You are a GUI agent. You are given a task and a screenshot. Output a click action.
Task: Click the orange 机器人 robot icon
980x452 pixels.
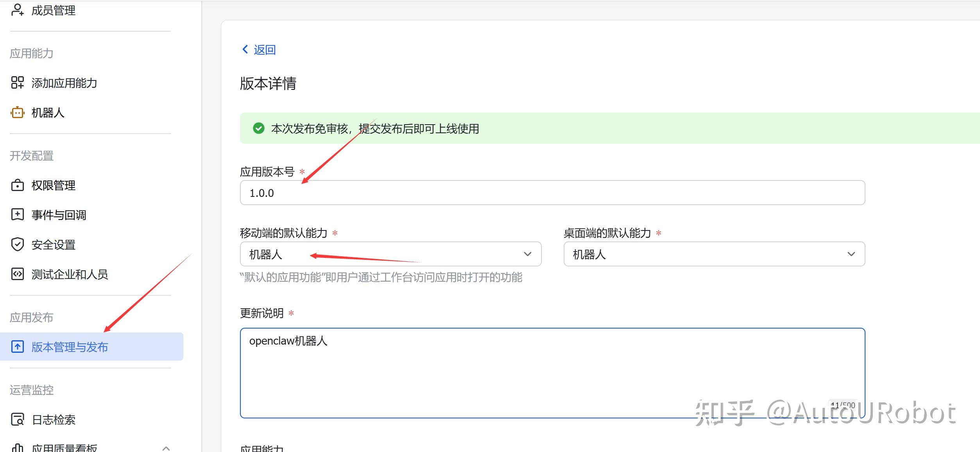coord(17,113)
